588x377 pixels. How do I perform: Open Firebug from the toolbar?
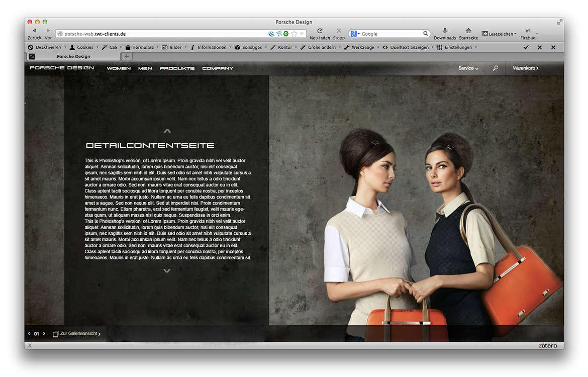pyautogui.click(x=528, y=32)
